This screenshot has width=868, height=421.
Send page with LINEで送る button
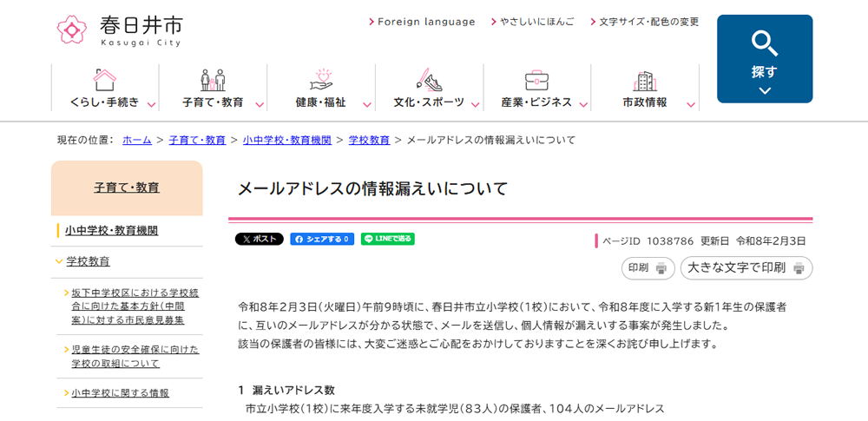click(388, 239)
